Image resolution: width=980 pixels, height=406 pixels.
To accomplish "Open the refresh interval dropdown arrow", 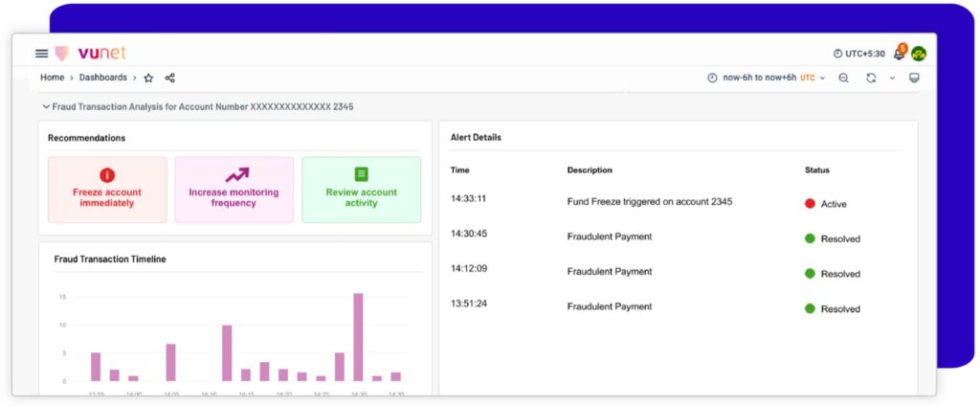I will point(892,79).
